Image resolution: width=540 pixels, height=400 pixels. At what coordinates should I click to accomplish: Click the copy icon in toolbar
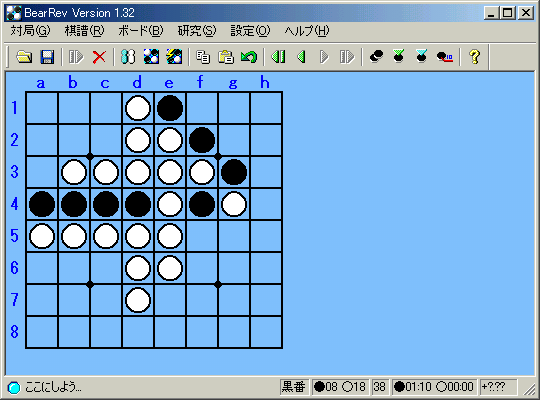click(203, 57)
